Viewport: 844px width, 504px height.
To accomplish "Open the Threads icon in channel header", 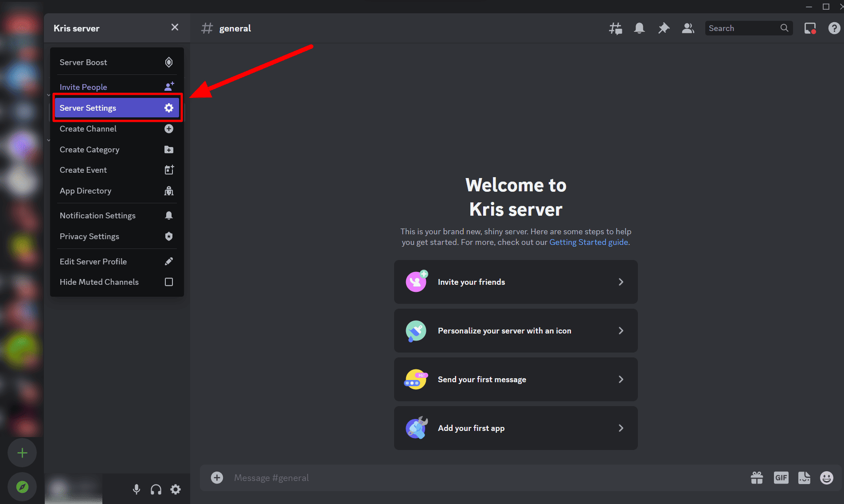I will (615, 28).
